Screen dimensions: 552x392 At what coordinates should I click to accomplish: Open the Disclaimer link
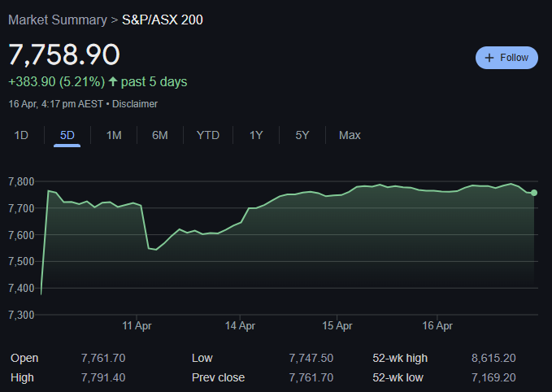[x=135, y=104]
